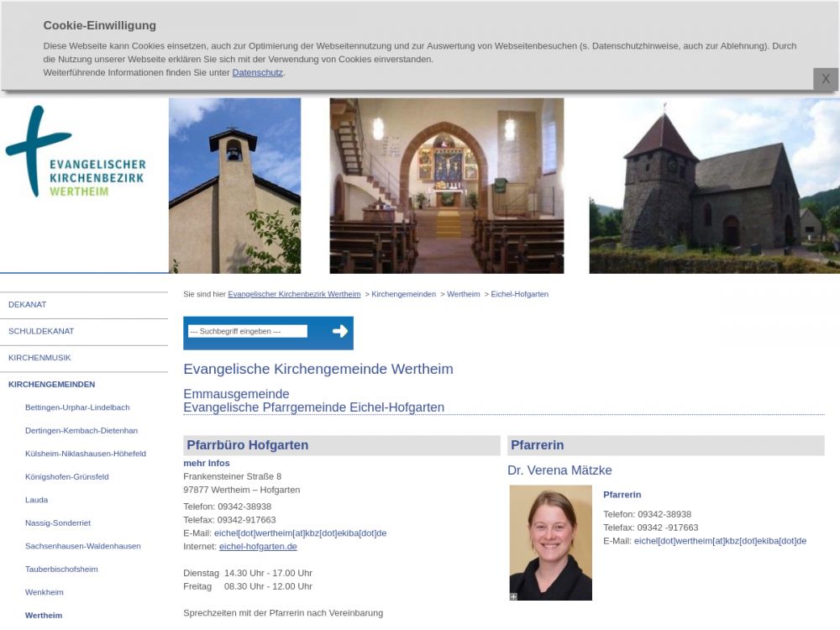
Task: Go to the KIRCHENMUSIK section
Action: (x=39, y=358)
